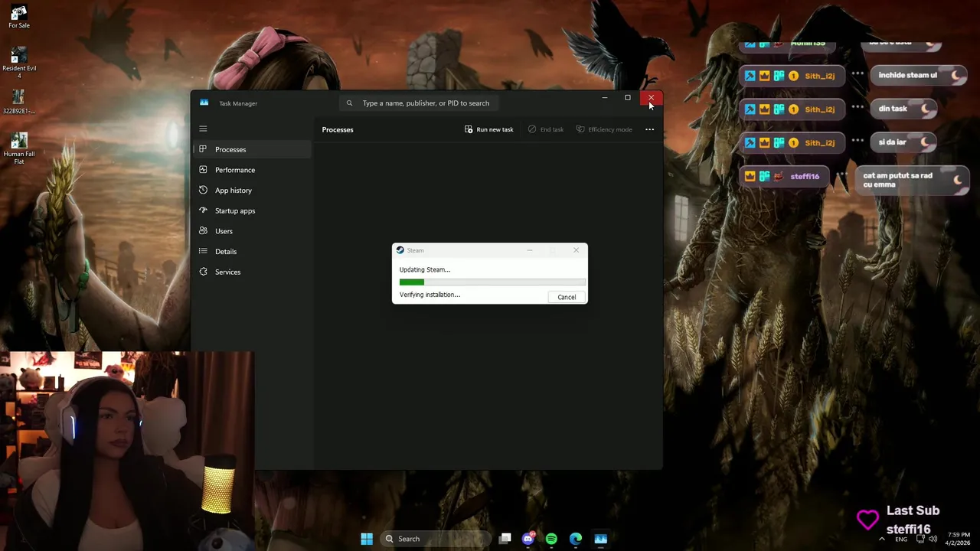Open Discord from the taskbar
The image size is (980, 551).
(x=528, y=539)
